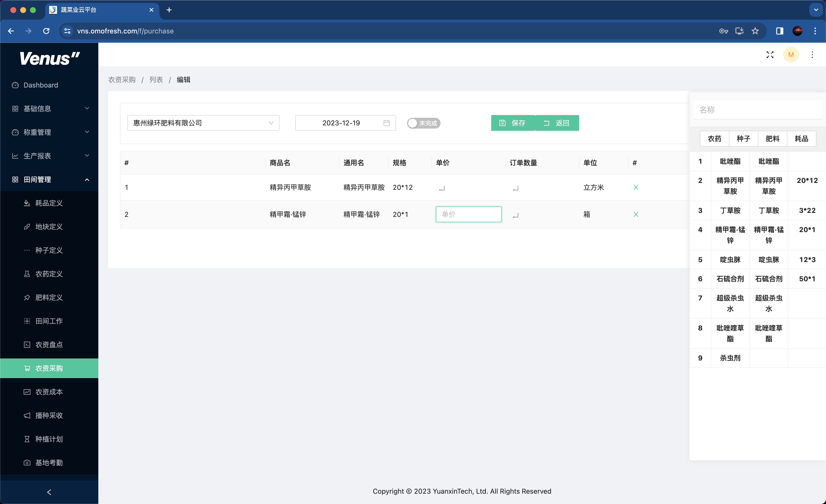Image resolution: width=826 pixels, height=504 pixels.
Task: Click the 基地考勤 camera icon
Action: [x=27, y=463]
